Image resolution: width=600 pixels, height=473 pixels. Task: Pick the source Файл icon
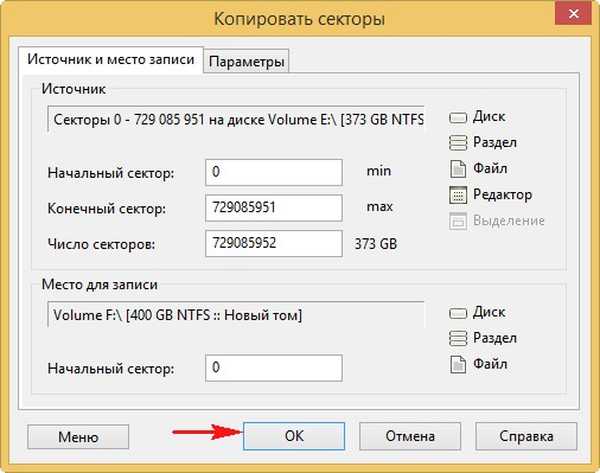point(458,169)
